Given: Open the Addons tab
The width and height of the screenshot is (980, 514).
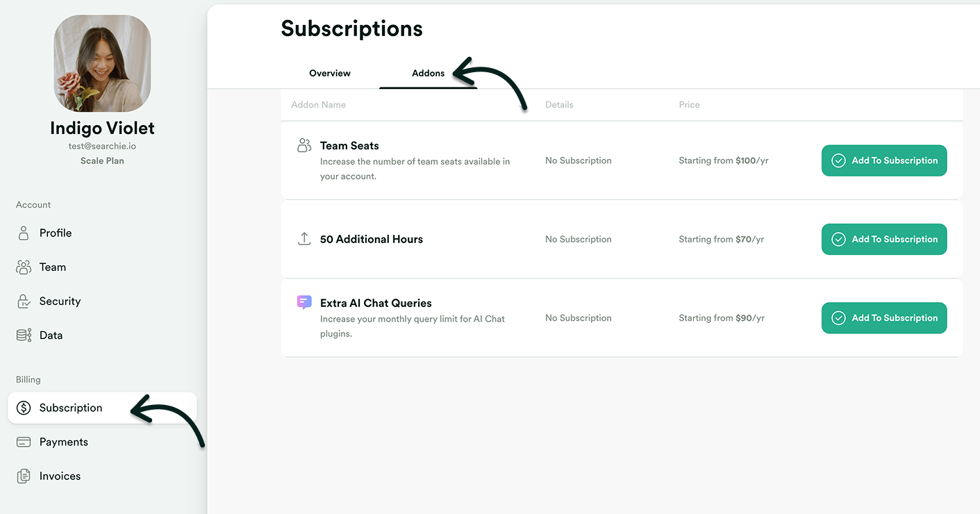Looking at the screenshot, I should (427, 72).
